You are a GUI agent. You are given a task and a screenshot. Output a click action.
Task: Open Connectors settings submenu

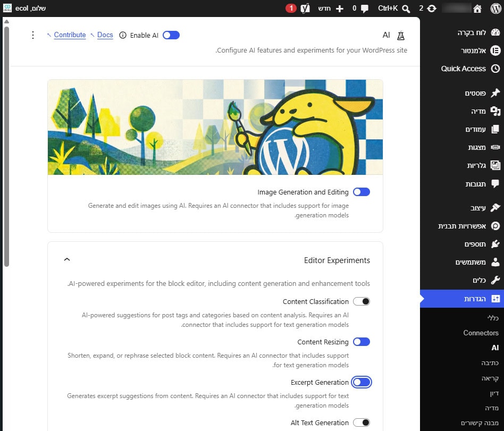(481, 333)
